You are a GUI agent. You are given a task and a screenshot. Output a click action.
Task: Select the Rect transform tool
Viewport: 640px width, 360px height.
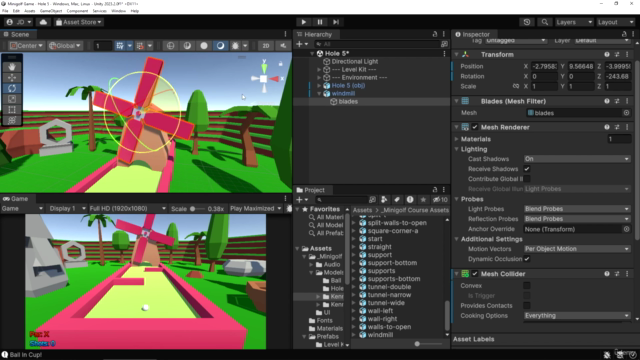(12, 109)
